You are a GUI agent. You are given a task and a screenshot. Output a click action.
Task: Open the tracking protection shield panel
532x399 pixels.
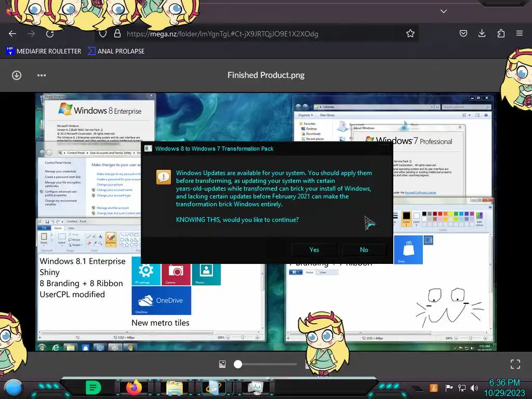[103, 34]
